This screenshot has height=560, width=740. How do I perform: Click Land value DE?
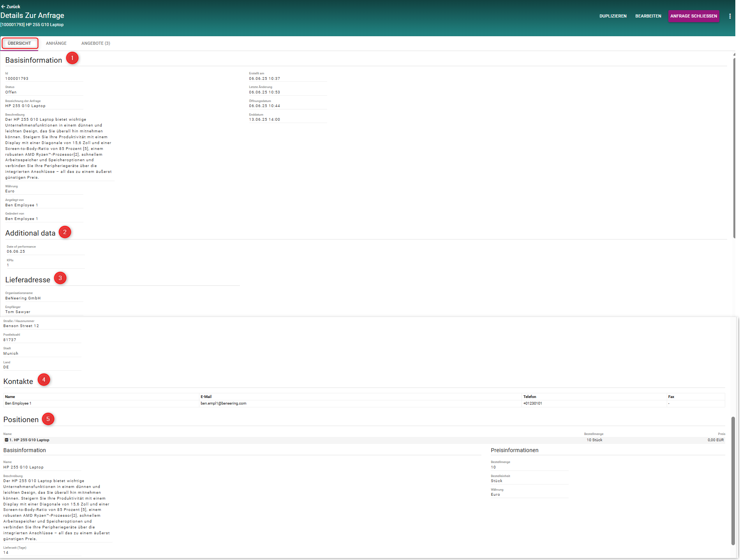click(6, 367)
